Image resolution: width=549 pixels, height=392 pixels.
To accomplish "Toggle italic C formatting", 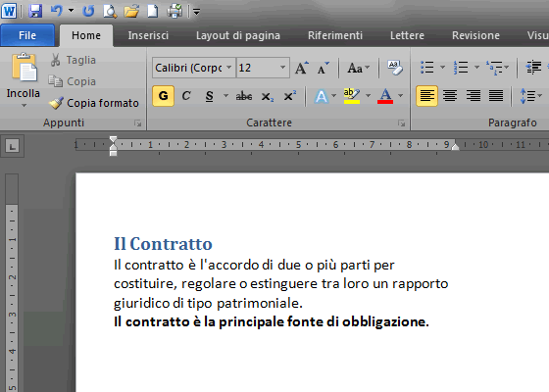I will tap(186, 96).
